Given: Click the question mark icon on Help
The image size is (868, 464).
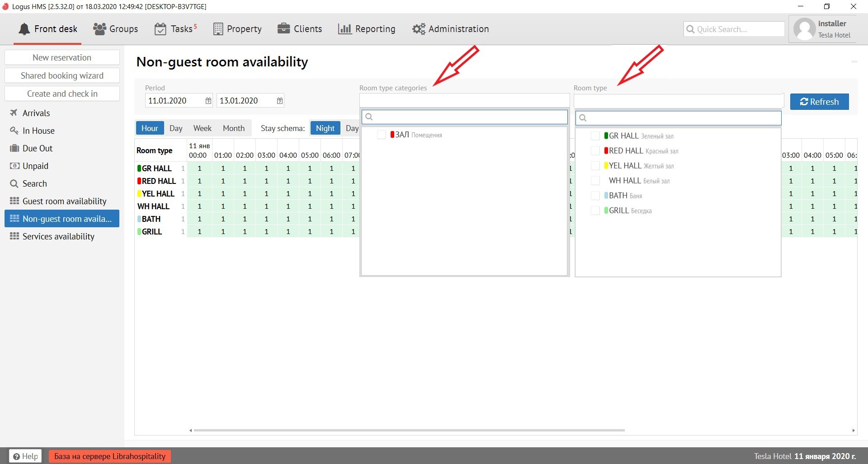Looking at the screenshot, I should (x=16, y=456).
